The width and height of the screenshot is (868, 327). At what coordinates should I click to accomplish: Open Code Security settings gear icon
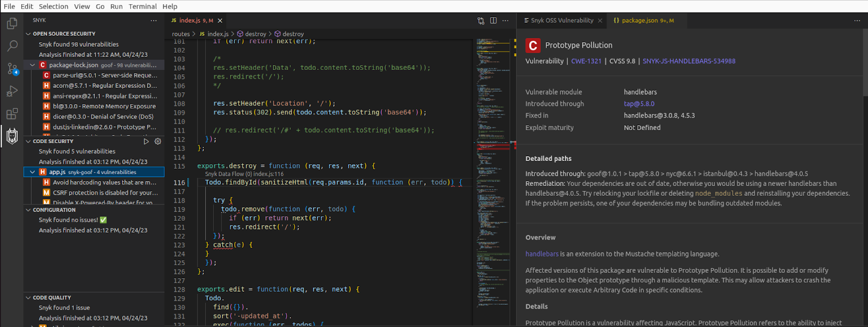click(158, 142)
